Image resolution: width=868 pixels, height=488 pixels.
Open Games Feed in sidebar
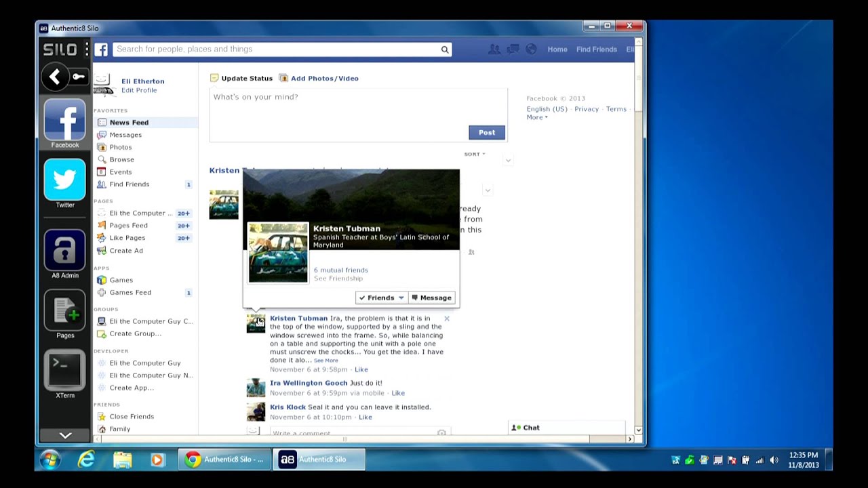pos(130,293)
